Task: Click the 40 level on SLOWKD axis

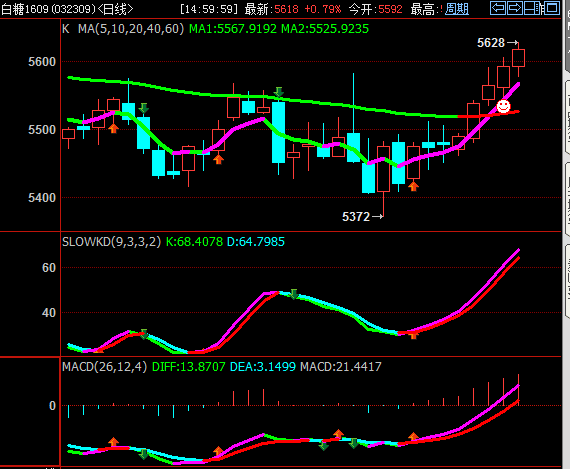Action: click(49, 312)
